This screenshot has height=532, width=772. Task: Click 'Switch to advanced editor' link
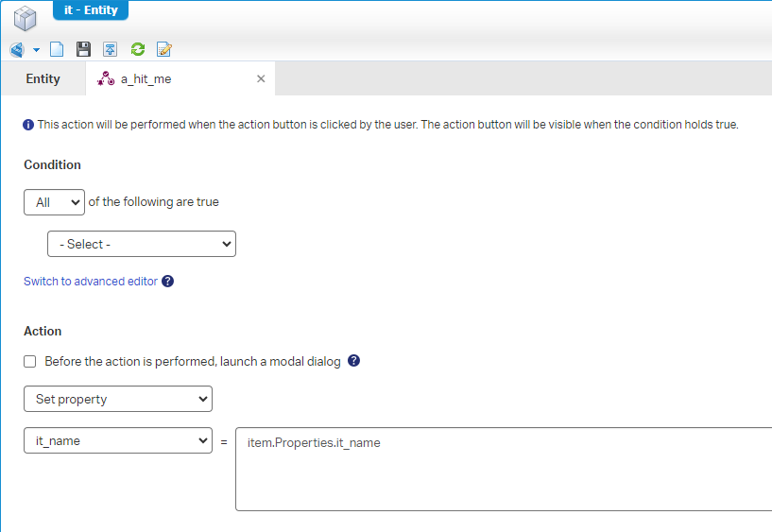click(x=91, y=282)
